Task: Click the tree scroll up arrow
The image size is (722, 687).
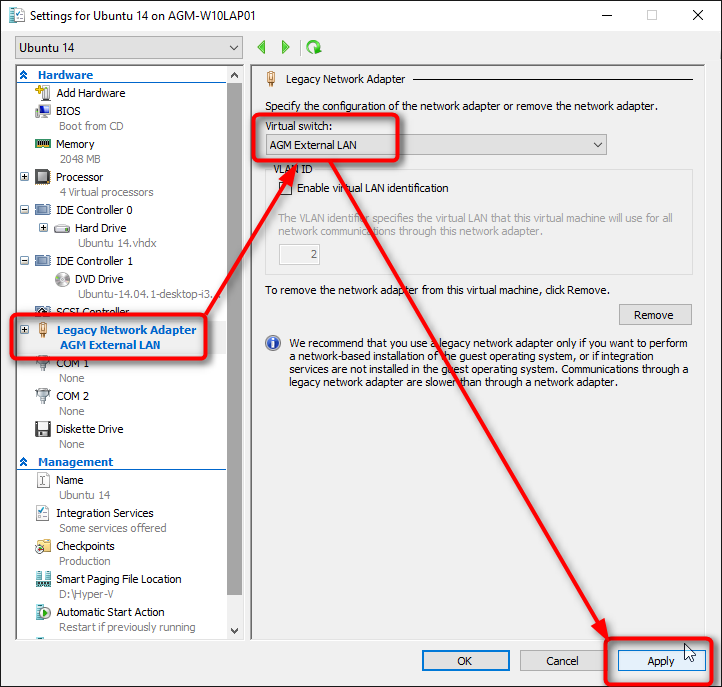Action: (x=234, y=75)
